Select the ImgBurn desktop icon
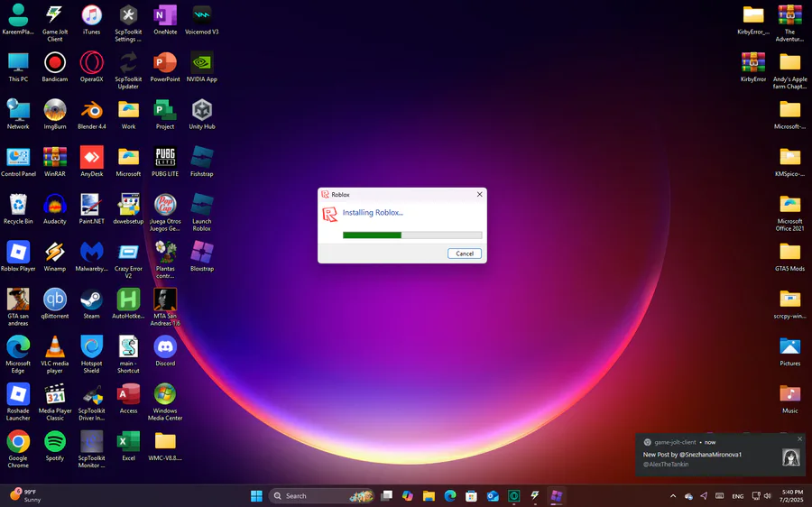812x507 pixels. point(55,115)
